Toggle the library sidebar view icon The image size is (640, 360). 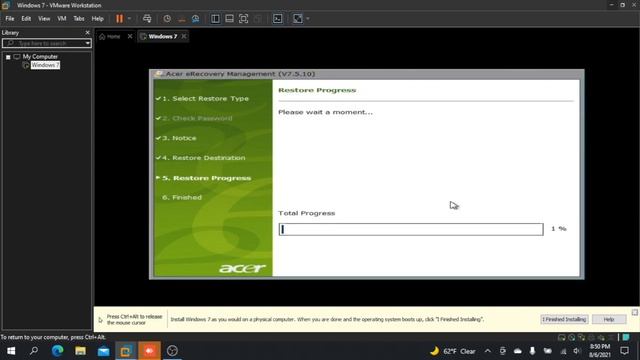click(x=215, y=18)
